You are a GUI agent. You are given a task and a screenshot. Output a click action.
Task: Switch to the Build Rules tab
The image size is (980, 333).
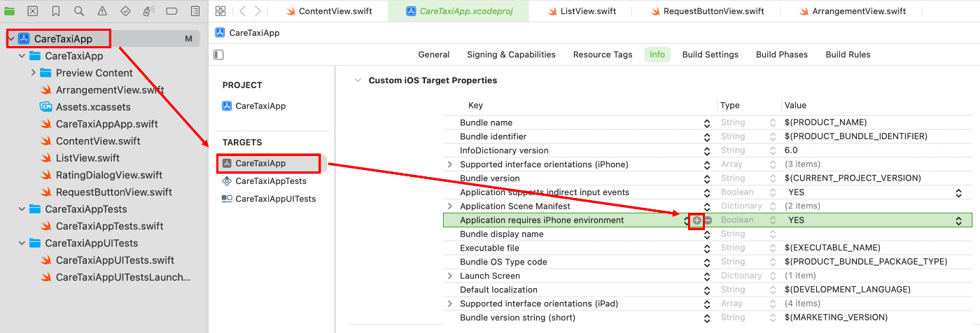[848, 55]
